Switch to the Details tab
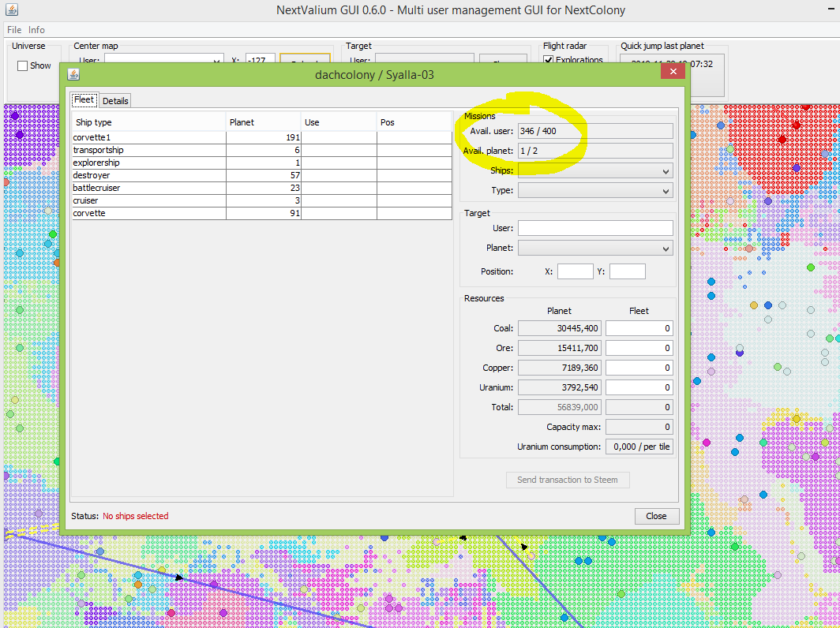 pos(115,101)
